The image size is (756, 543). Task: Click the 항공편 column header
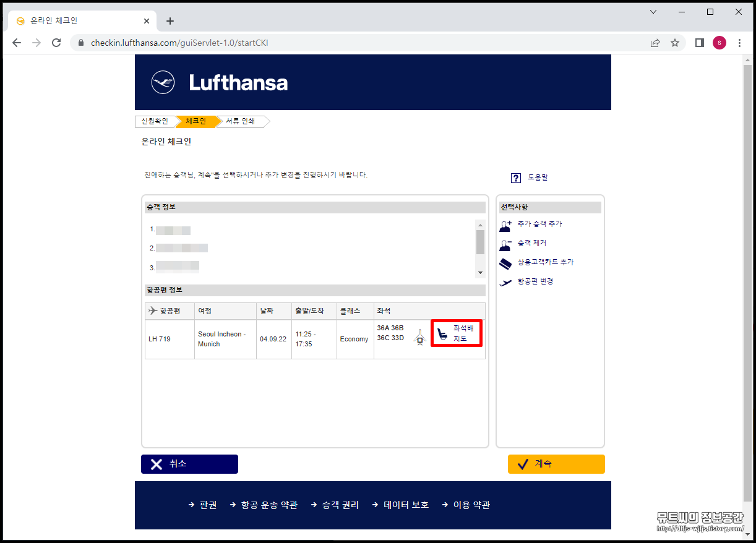click(x=170, y=311)
